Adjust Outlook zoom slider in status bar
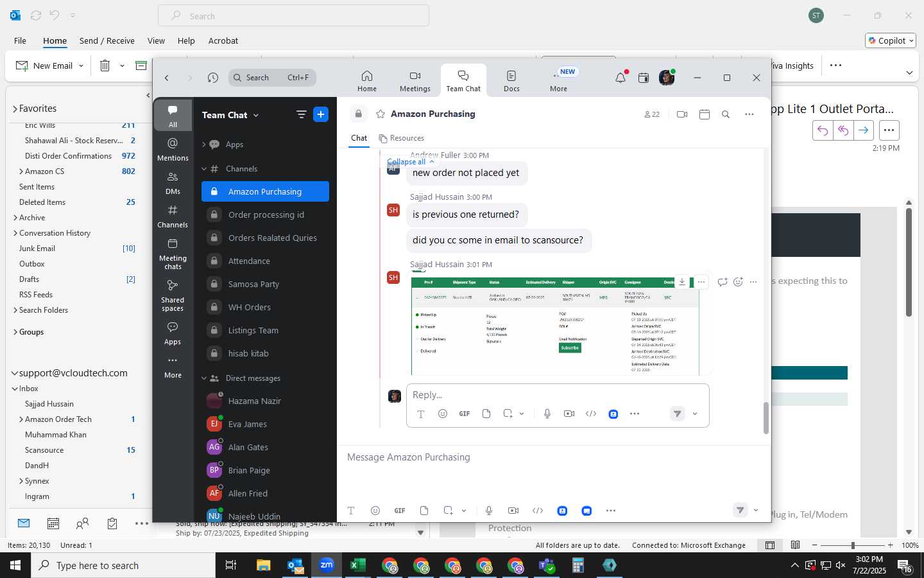Image resolution: width=924 pixels, height=578 pixels. [x=853, y=545]
